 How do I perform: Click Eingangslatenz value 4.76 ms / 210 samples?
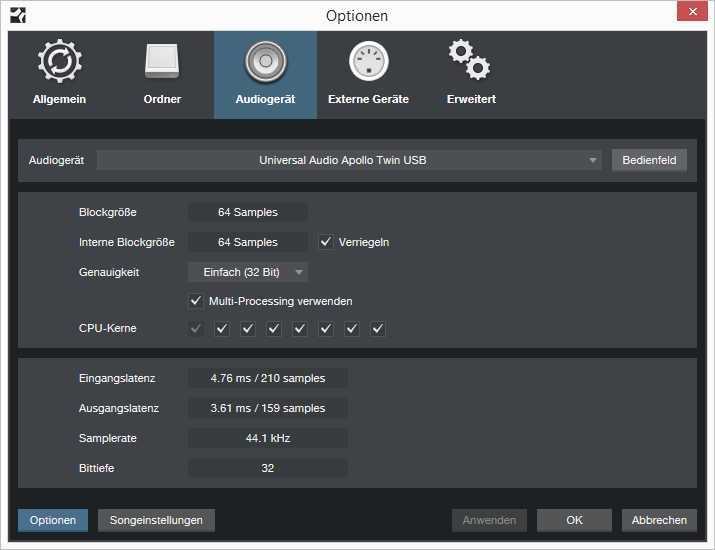click(268, 378)
